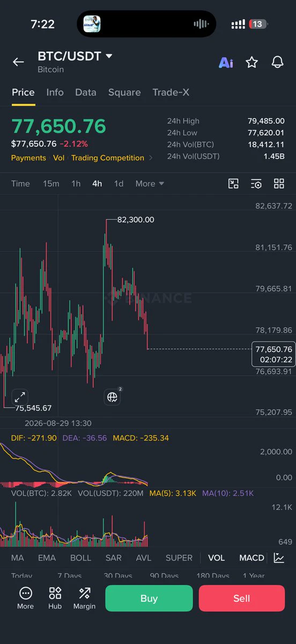Switch to the Data tab
Screen dimensions: 296x644
(x=86, y=92)
